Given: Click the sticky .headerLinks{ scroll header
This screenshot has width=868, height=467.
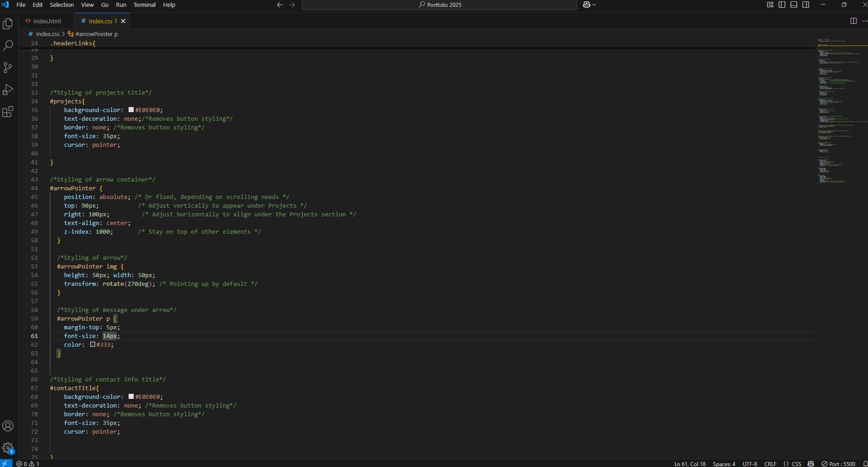Looking at the screenshot, I should pyautogui.click(x=73, y=43).
